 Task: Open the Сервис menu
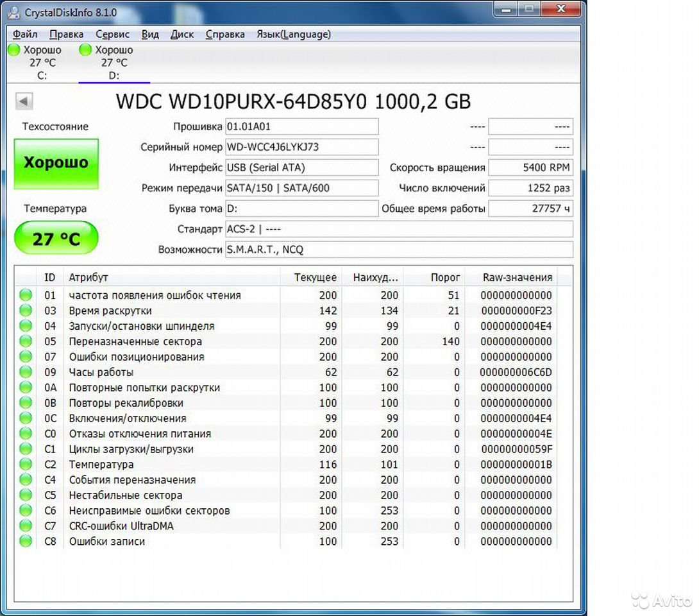point(112,35)
